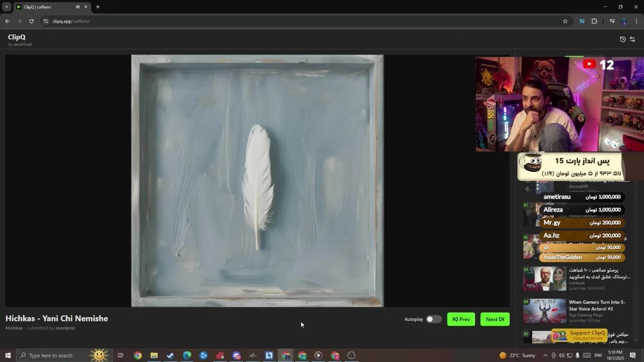Open the notification center icon
The image size is (644, 362).
click(633, 355)
